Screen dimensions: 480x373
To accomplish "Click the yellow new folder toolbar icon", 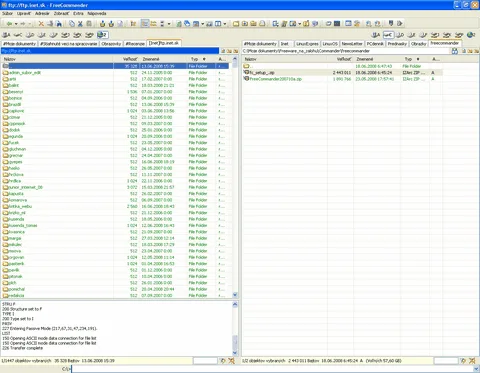I will [x=236, y=24].
